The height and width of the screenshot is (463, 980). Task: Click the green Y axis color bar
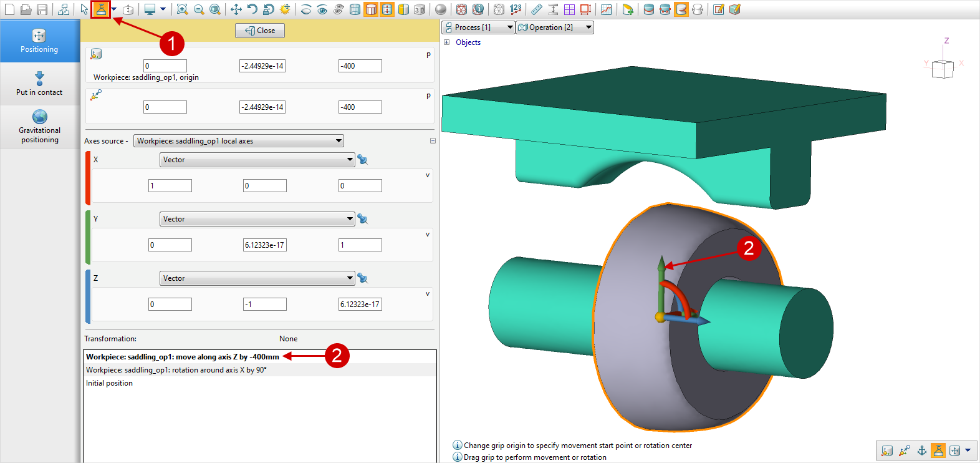pyautogui.click(x=88, y=237)
